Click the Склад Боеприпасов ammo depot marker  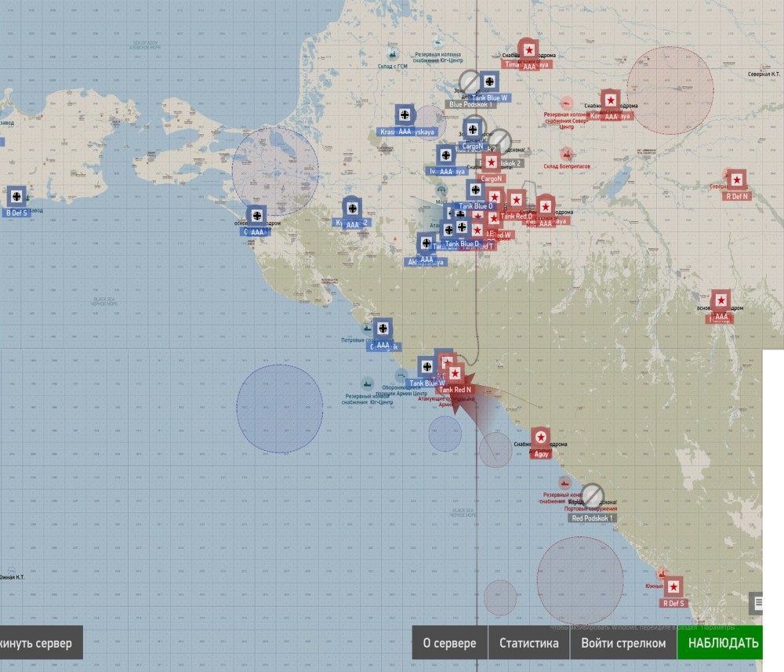[566, 154]
